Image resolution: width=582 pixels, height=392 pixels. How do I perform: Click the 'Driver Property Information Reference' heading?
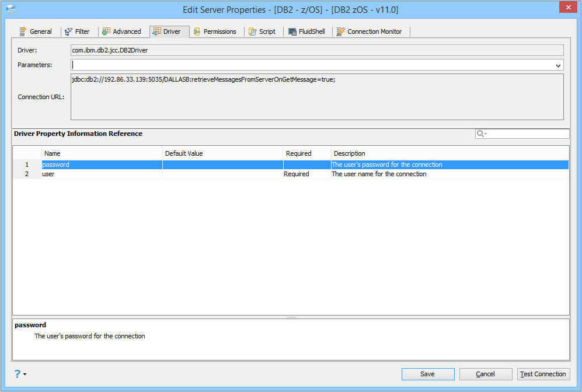(x=78, y=134)
